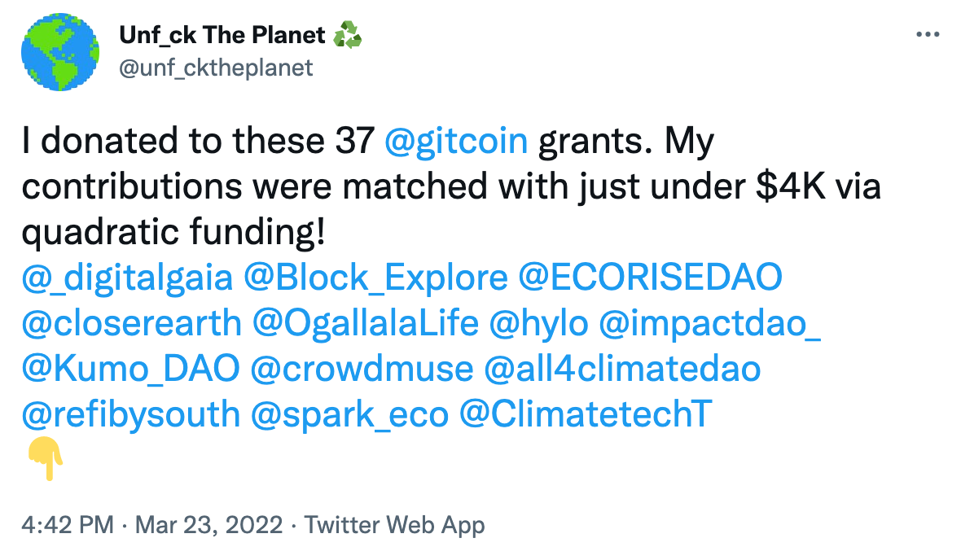
Task: Open the @gitcoin mention
Action: pos(456,142)
